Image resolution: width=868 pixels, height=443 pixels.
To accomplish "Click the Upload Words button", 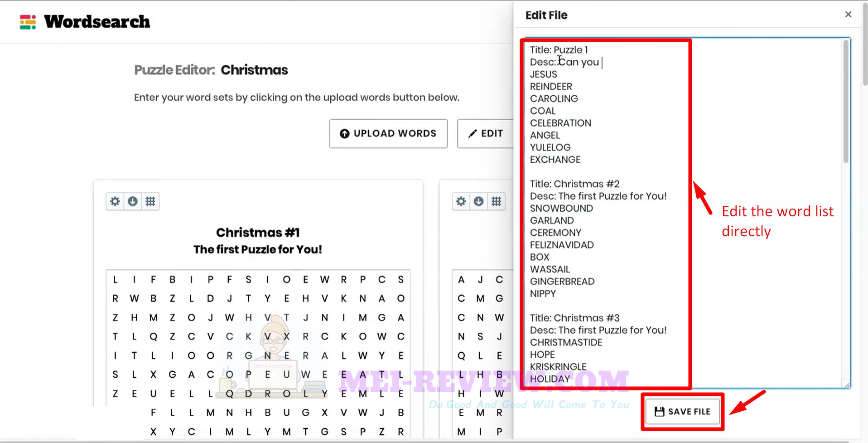I will (388, 133).
